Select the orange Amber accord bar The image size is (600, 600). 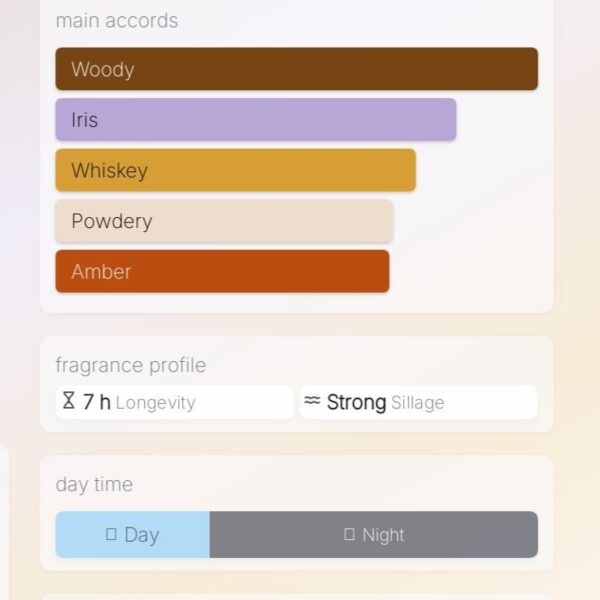[222, 271]
